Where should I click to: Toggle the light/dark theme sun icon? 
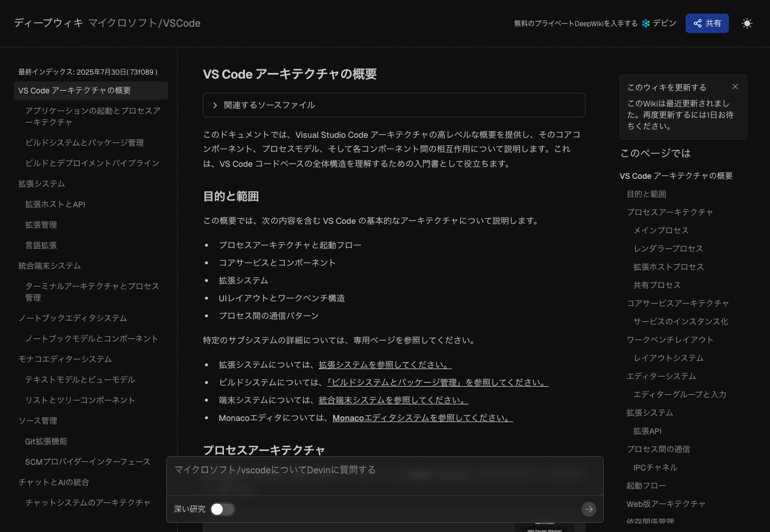click(x=747, y=23)
